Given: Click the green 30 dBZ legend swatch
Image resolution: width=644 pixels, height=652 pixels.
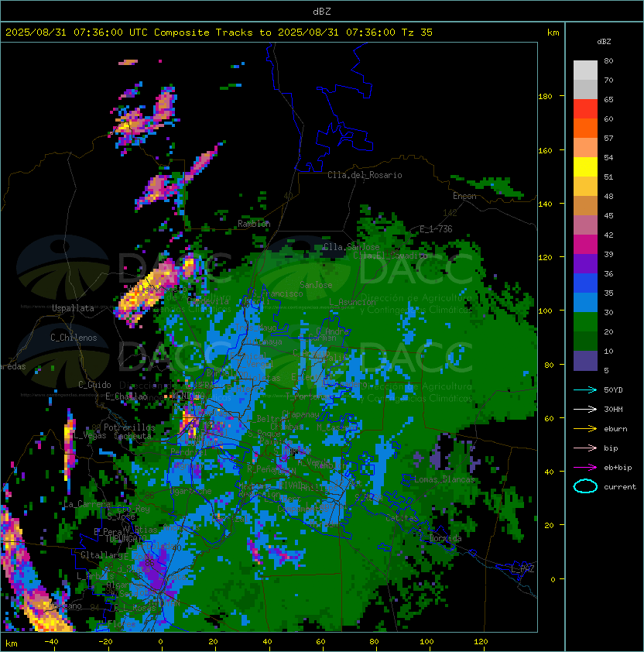Looking at the screenshot, I should click(585, 322).
